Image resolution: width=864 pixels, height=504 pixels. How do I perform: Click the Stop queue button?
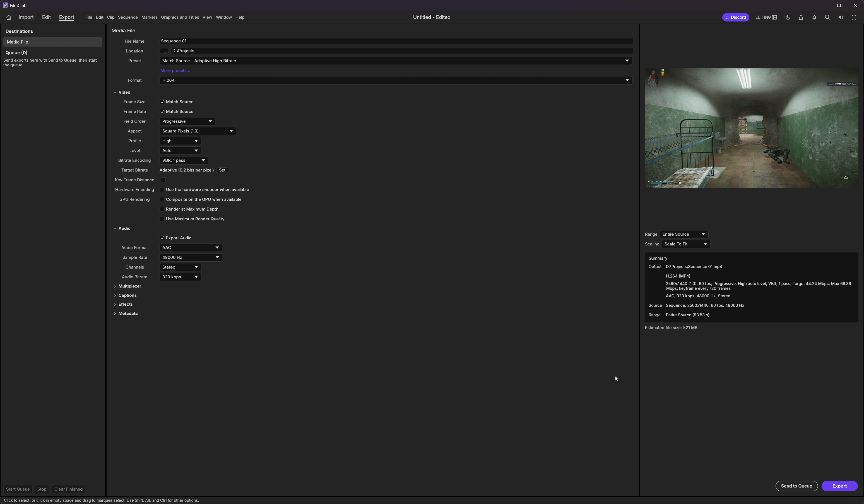pyautogui.click(x=42, y=489)
